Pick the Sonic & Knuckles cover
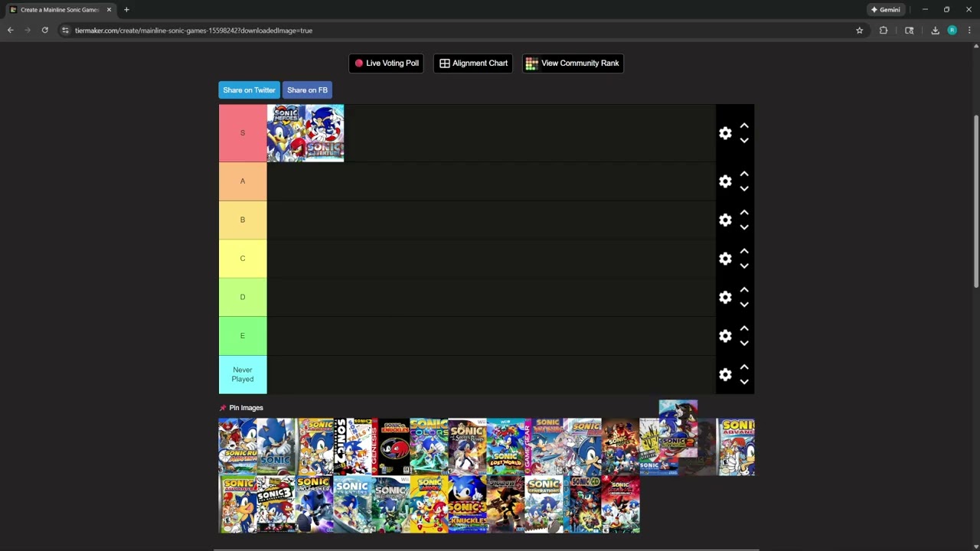 click(x=391, y=447)
